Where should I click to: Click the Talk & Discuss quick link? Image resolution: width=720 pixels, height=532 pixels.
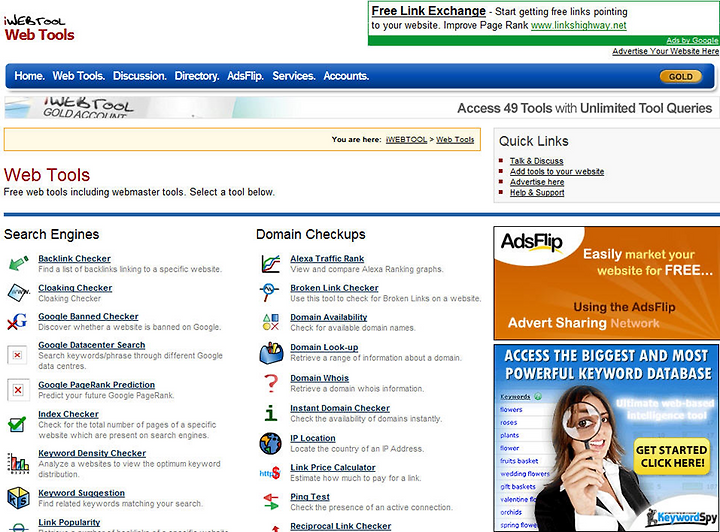click(536, 161)
